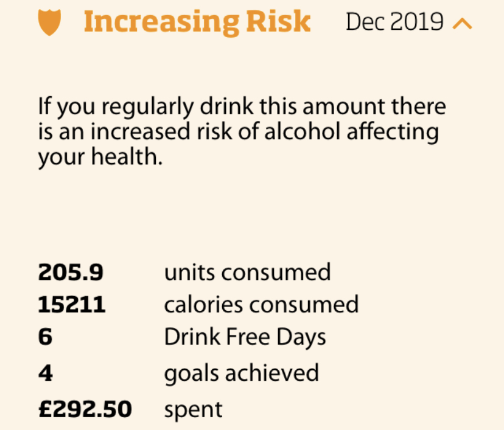The width and height of the screenshot is (504, 430).
Task: Select the 4 goals achieved number
Action: (x=45, y=373)
